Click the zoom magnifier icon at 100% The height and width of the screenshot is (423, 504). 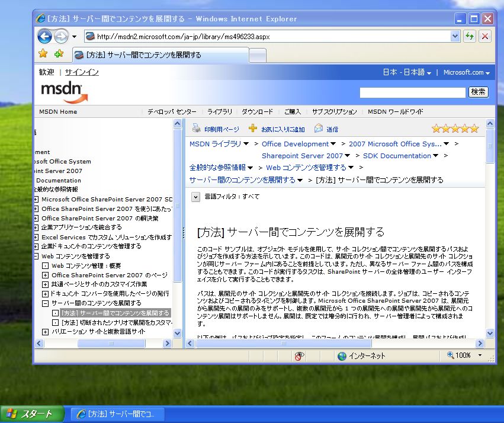pos(451,355)
